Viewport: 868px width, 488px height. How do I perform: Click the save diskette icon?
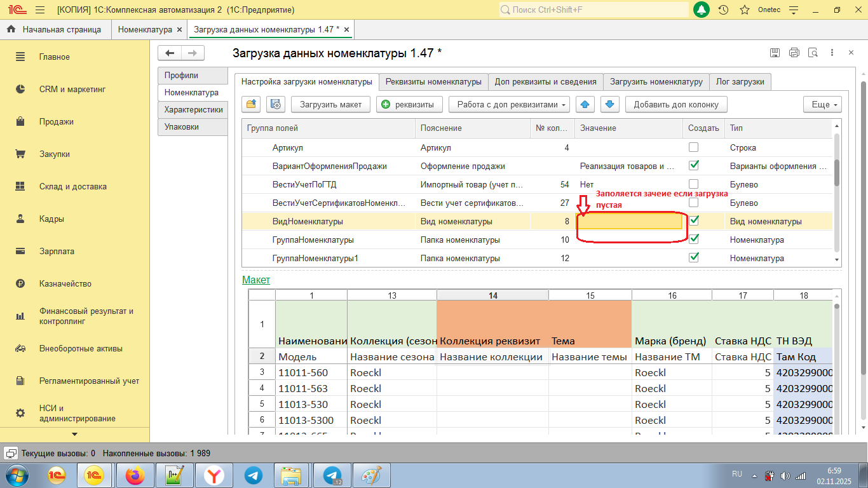click(775, 53)
